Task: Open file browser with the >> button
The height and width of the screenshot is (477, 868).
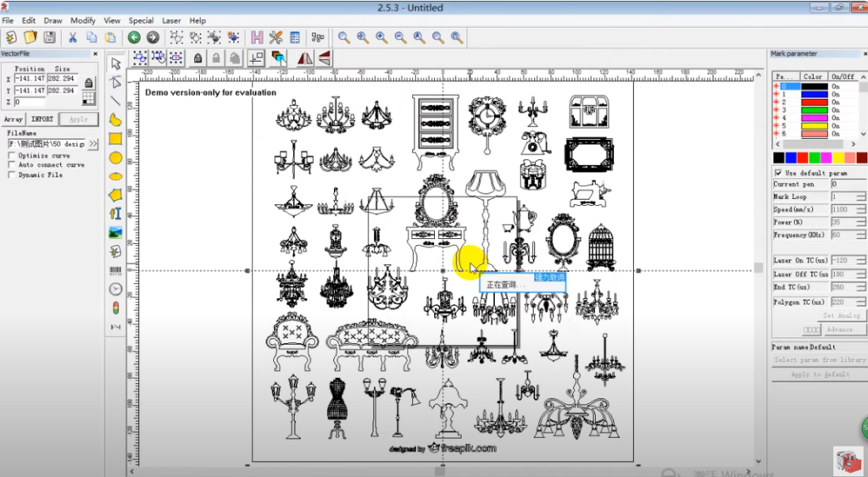Action: [93, 144]
